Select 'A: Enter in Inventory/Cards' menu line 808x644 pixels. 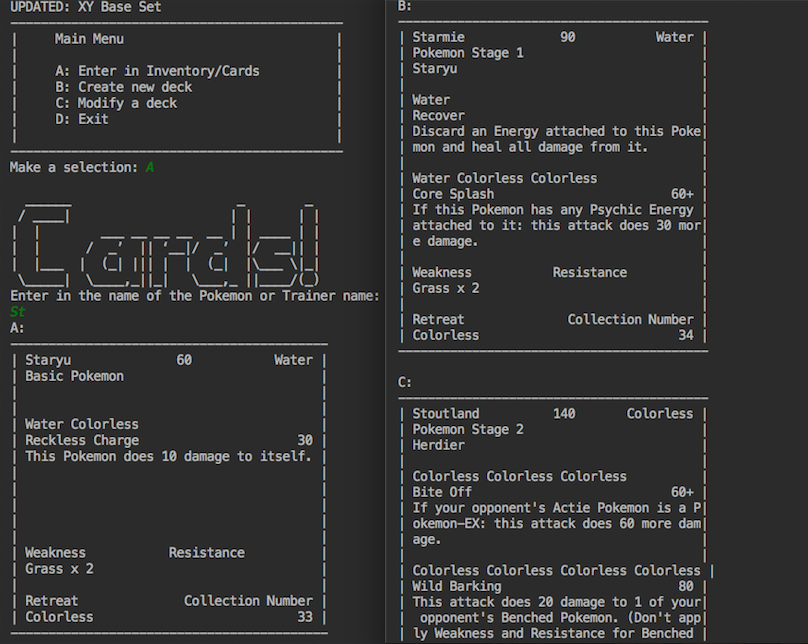157,71
